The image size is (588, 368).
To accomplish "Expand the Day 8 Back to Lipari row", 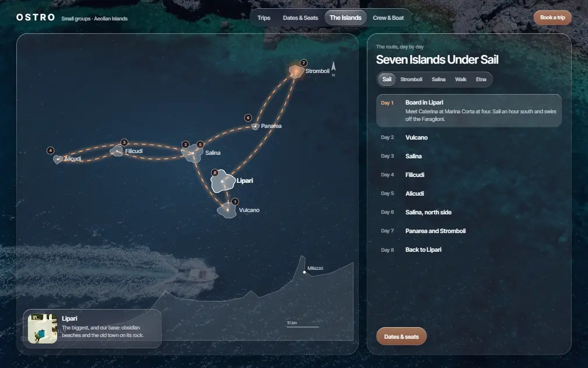I will point(469,250).
